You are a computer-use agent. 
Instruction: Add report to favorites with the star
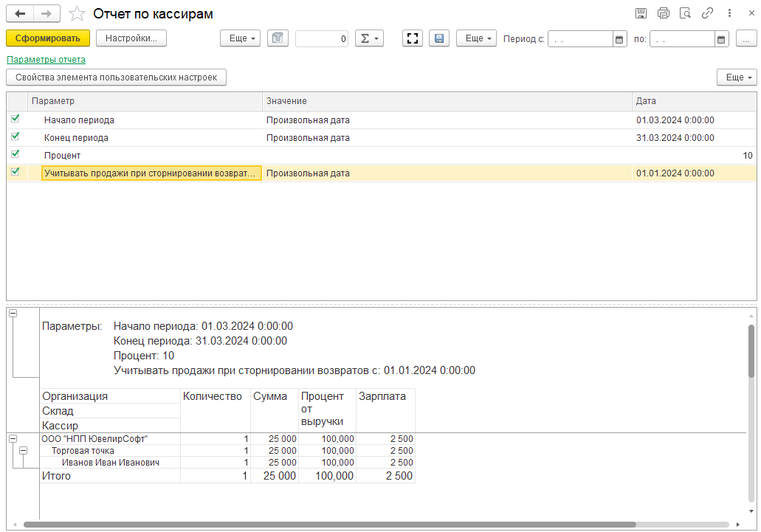[x=77, y=13]
